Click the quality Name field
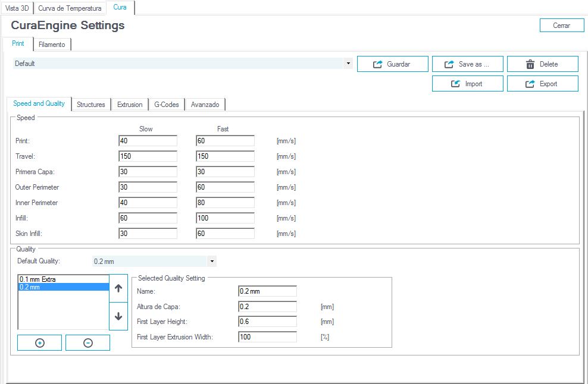The width and height of the screenshot is (588, 384). 267,291
